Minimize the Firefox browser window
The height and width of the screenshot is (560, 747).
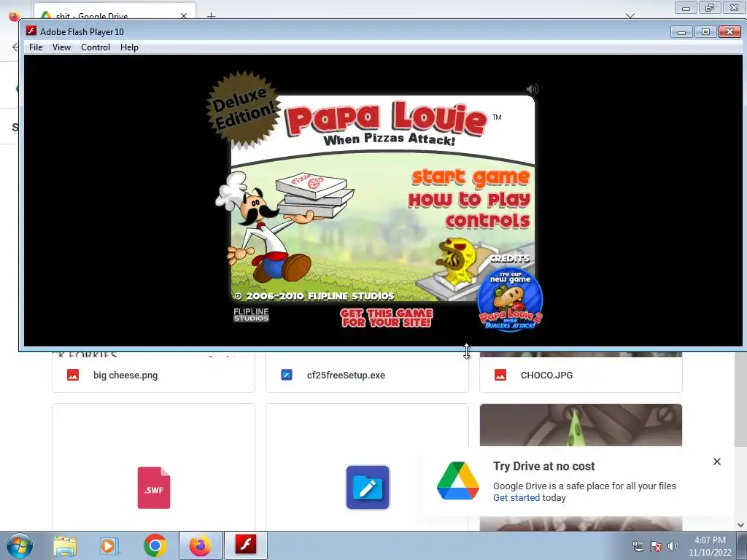[686, 7]
